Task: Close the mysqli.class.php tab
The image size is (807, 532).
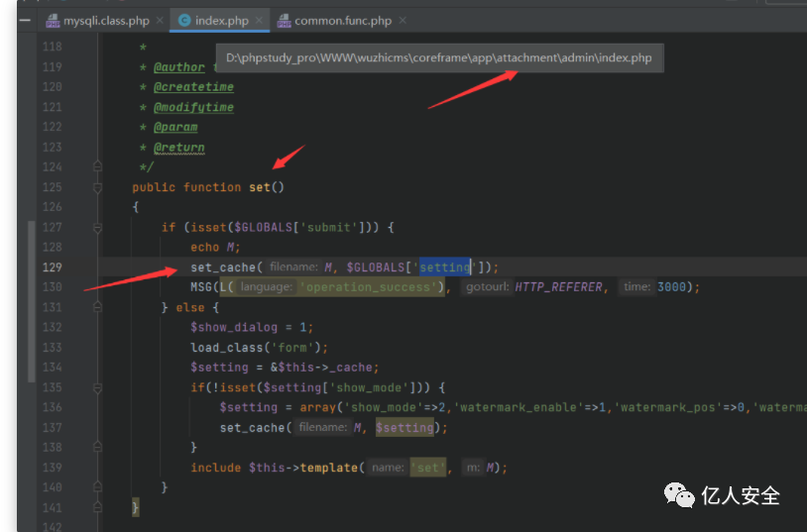Action: click(160, 20)
